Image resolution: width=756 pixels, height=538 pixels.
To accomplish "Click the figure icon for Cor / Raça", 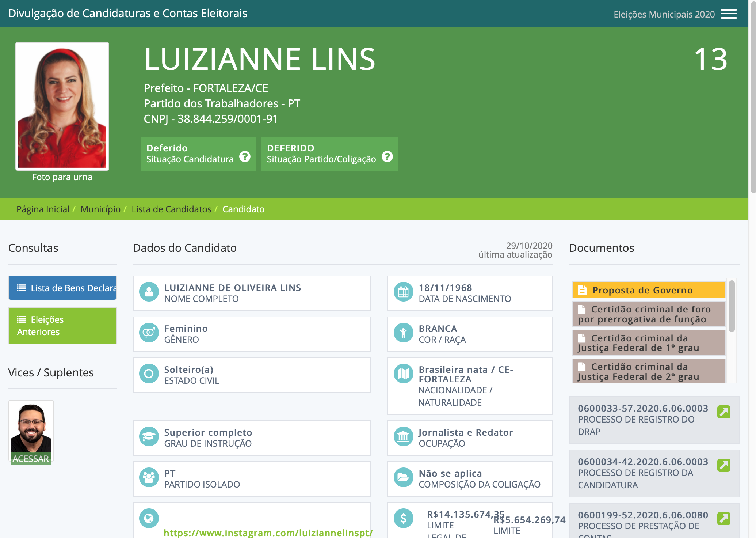I will (x=404, y=333).
